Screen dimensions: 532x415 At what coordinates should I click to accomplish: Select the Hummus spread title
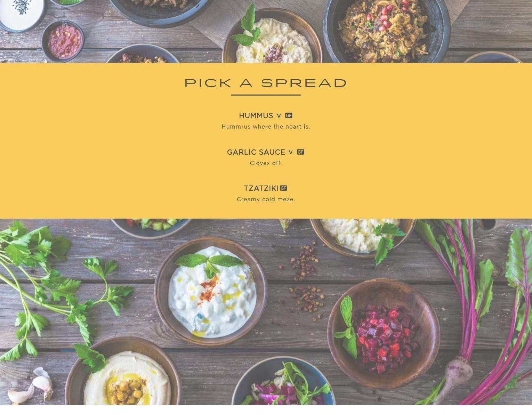(256, 116)
